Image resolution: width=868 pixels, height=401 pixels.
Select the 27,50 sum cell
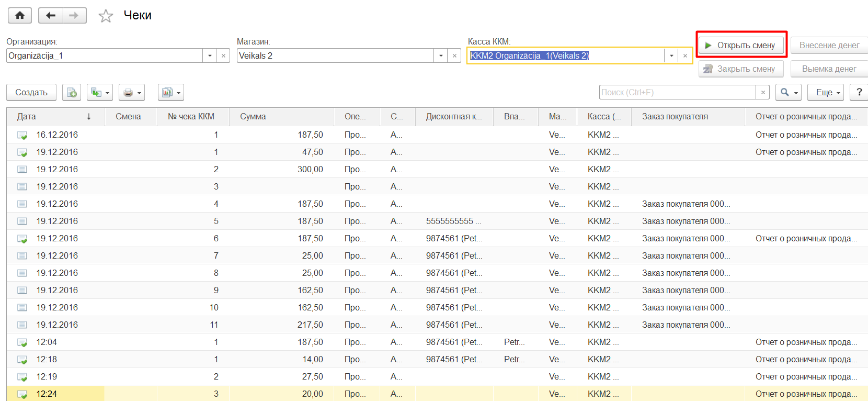coord(281,377)
